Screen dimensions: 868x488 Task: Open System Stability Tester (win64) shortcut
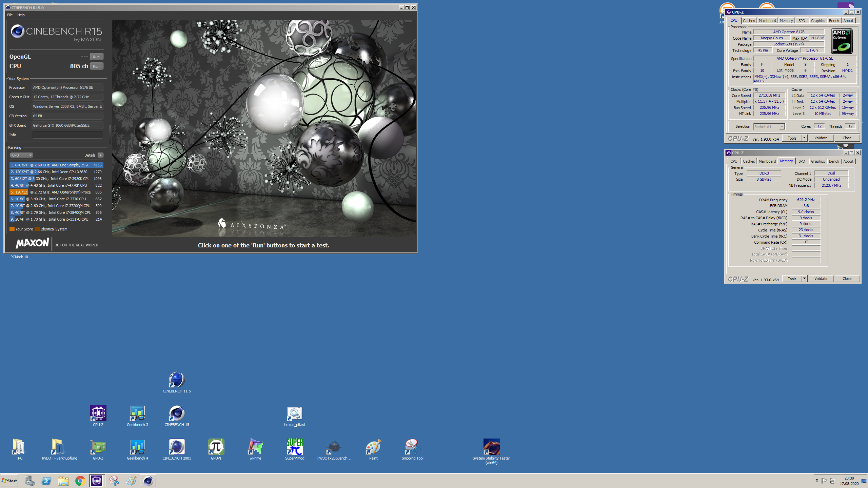[x=491, y=451]
